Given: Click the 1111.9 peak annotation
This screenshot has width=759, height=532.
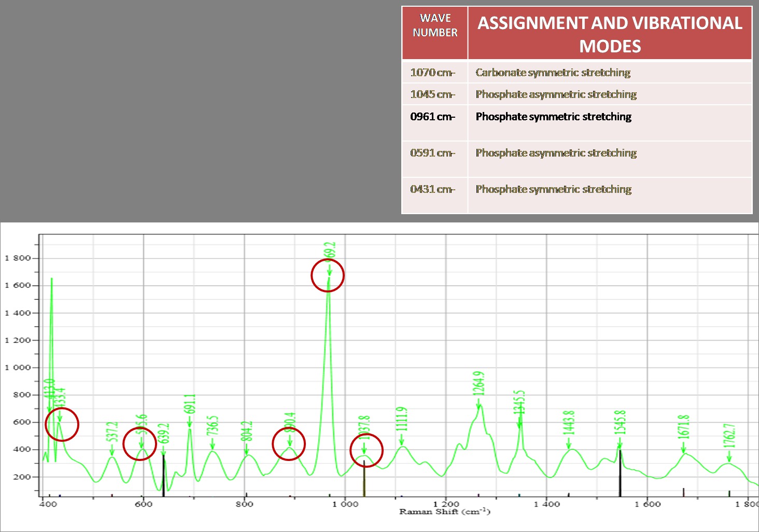Looking at the screenshot, I should [401, 420].
